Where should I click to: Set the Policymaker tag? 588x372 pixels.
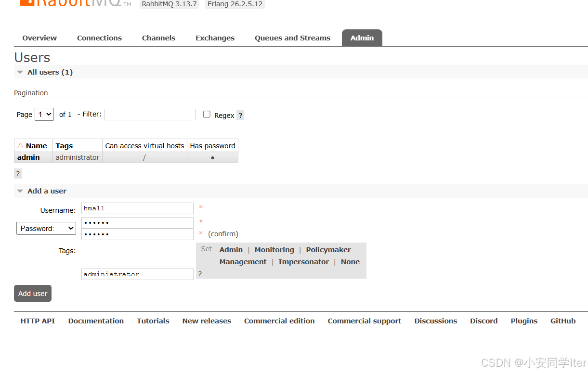pos(328,250)
